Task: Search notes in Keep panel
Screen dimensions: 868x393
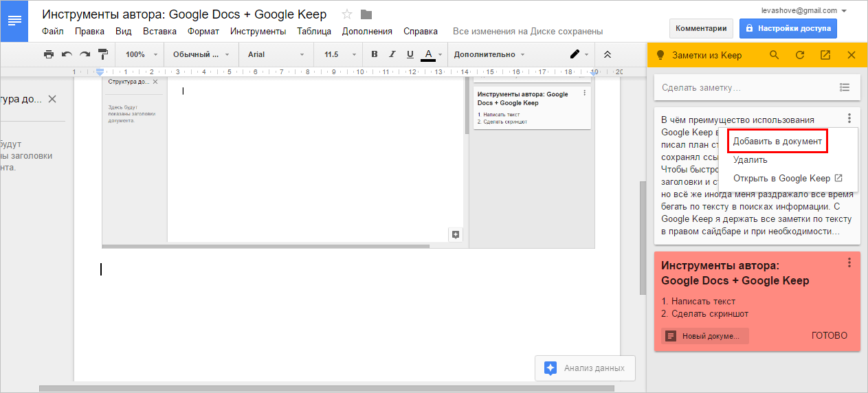Action: tap(775, 55)
